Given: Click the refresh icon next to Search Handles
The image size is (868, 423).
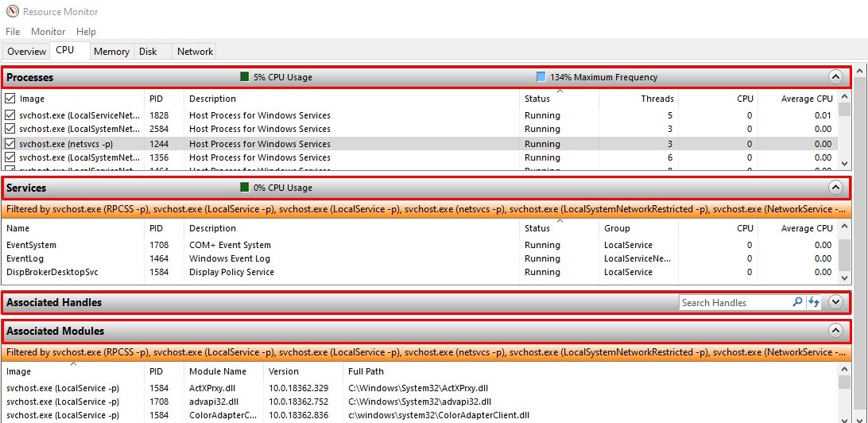Looking at the screenshot, I should click(x=813, y=302).
